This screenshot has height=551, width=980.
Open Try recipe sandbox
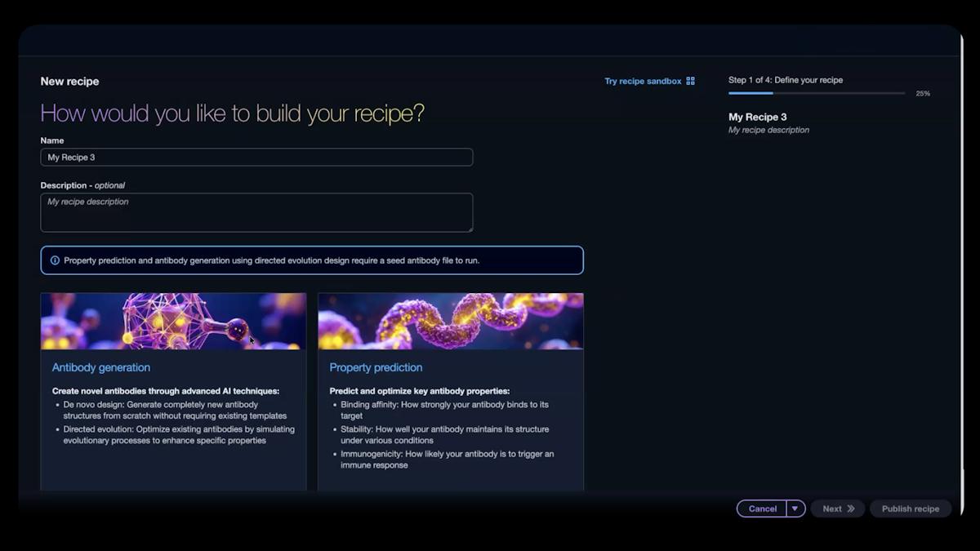tap(643, 81)
